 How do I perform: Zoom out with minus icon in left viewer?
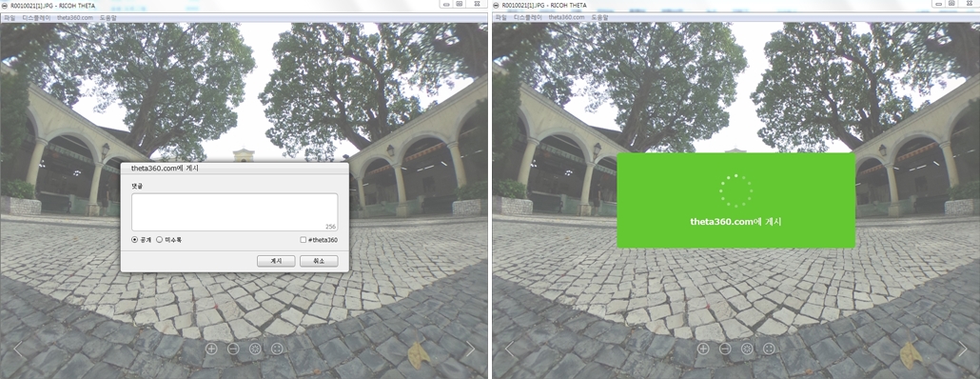[233, 349]
